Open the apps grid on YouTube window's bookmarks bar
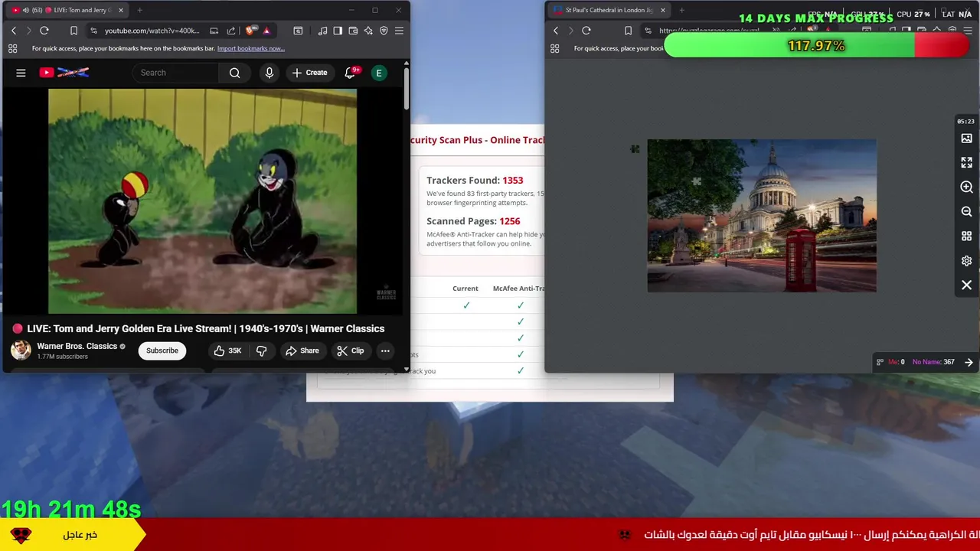This screenshot has height=551, width=980. (x=12, y=48)
